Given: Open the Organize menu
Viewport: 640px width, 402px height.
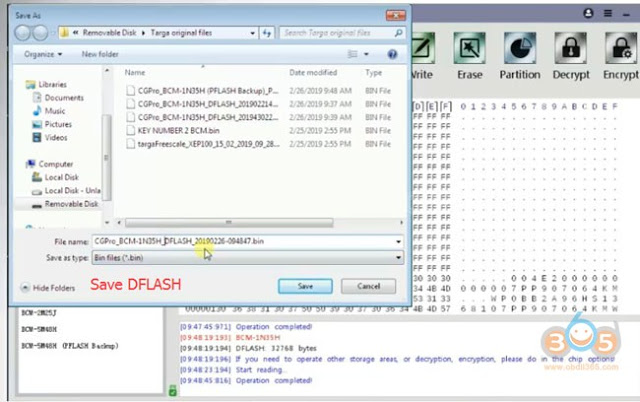Looking at the screenshot, I should [43, 54].
